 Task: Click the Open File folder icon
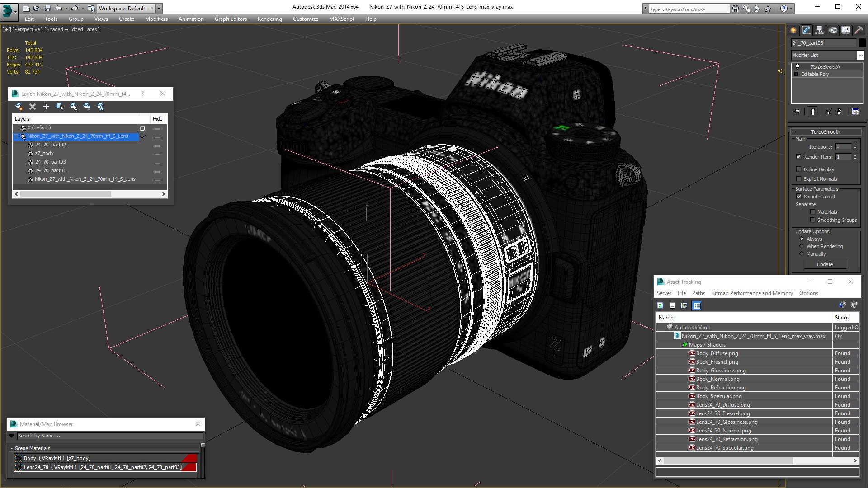[37, 8]
